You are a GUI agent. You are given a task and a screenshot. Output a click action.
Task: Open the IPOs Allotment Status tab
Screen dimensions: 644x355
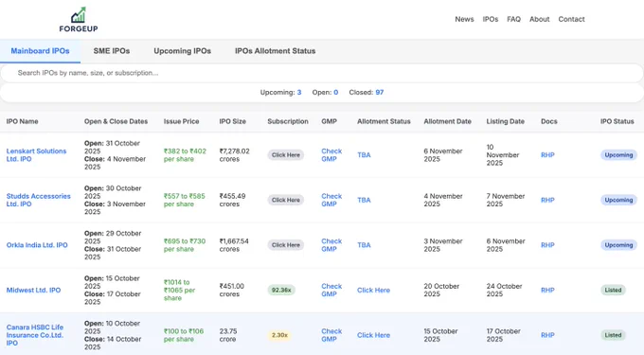pyautogui.click(x=276, y=51)
